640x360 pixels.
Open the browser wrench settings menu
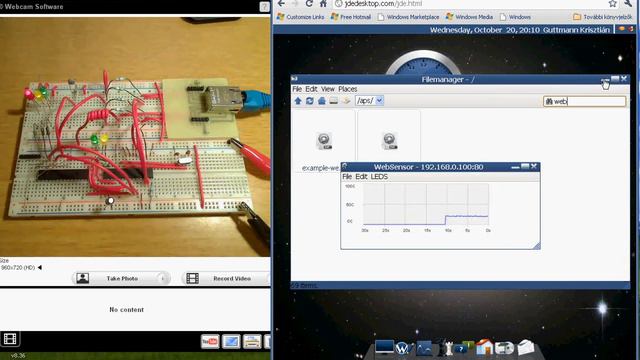[x=629, y=4]
